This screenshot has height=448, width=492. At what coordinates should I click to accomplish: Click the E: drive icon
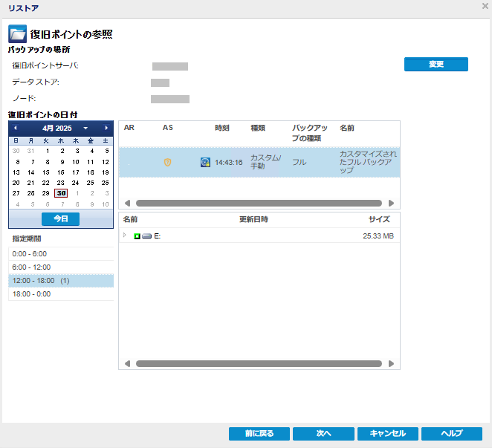coord(146,236)
